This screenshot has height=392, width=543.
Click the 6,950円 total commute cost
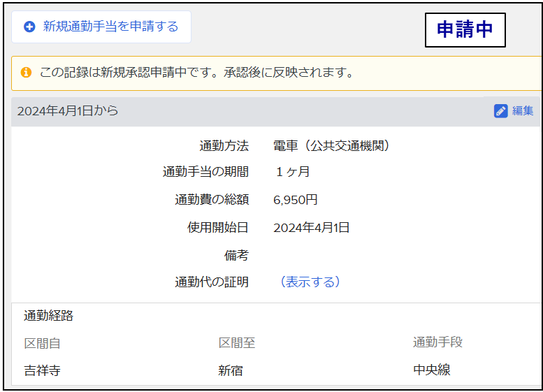coord(295,200)
